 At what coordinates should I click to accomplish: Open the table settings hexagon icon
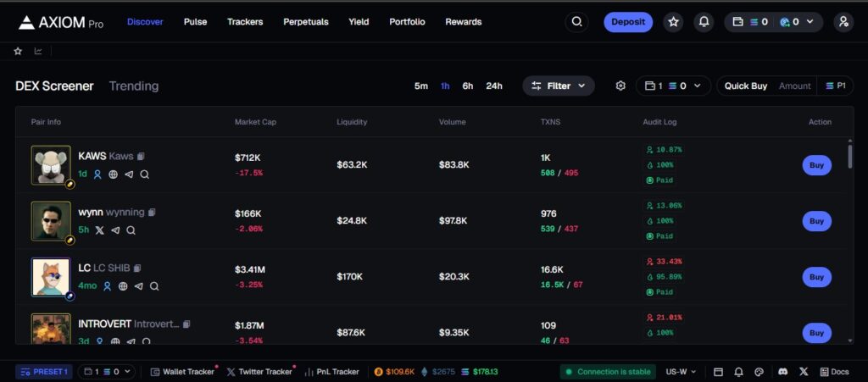click(x=620, y=86)
